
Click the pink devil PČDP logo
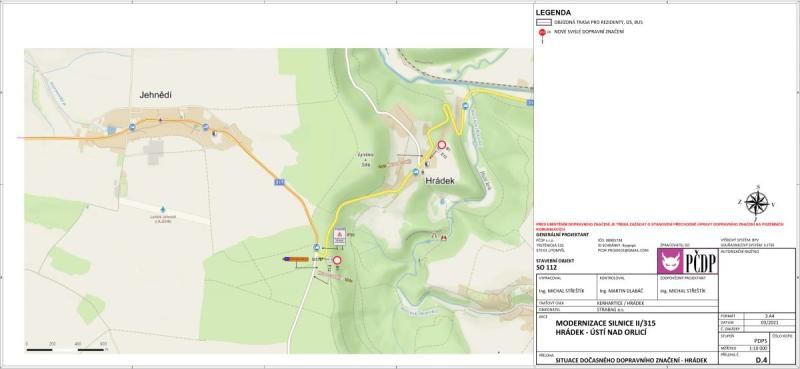pos(670,262)
